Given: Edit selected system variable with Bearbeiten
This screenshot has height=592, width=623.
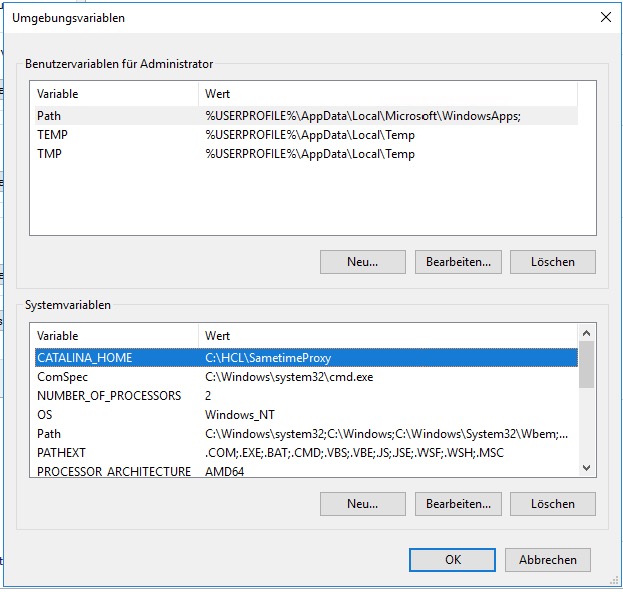Looking at the screenshot, I should click(x=457, y=504).
